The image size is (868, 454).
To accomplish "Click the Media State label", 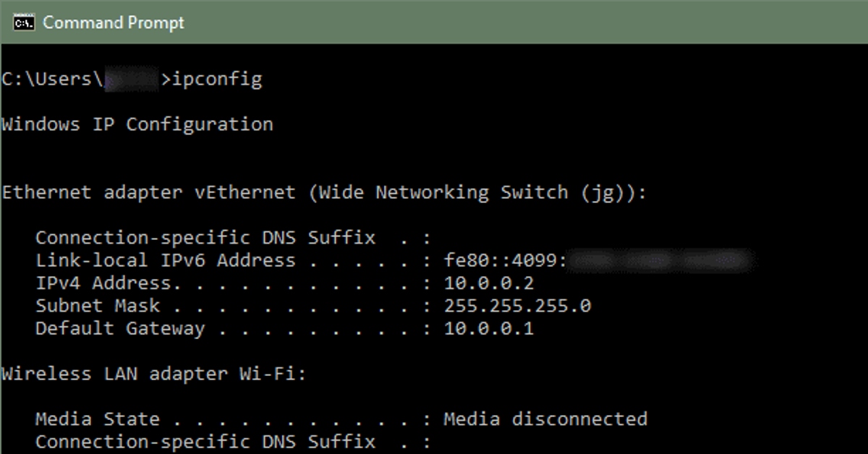I will (x=98, y=419).
